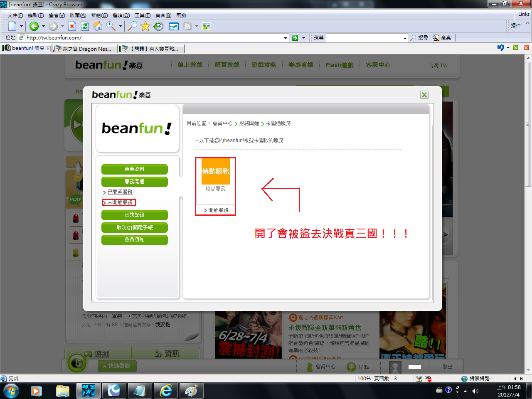Expand the address bar URL dropdown

(286, 38)
